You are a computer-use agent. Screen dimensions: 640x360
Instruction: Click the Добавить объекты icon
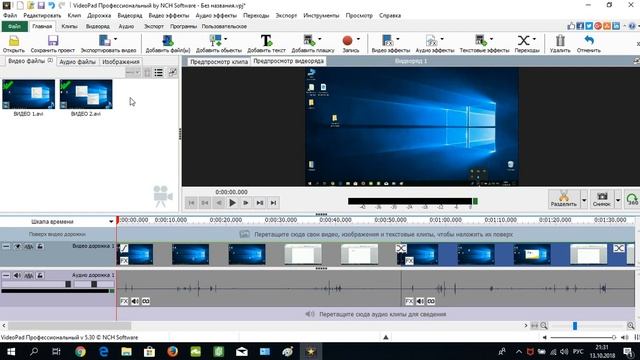tap(215, 41)
